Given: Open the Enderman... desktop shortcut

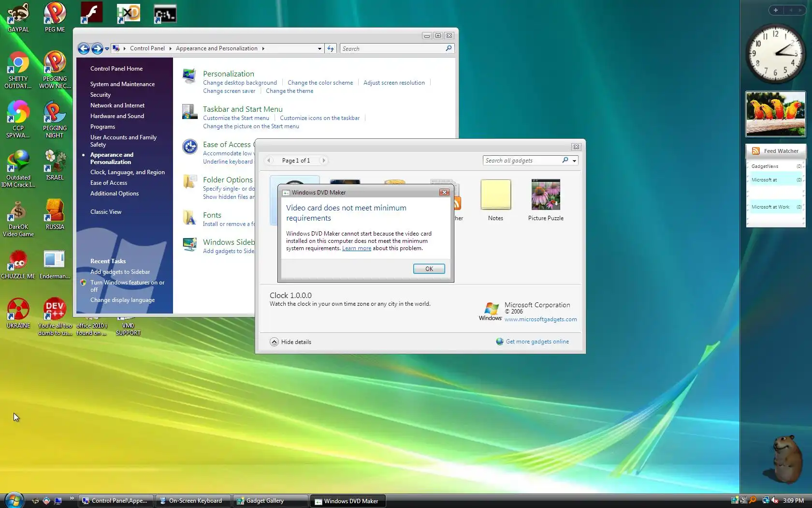Looking at the screenshot, I should (55, 265).
